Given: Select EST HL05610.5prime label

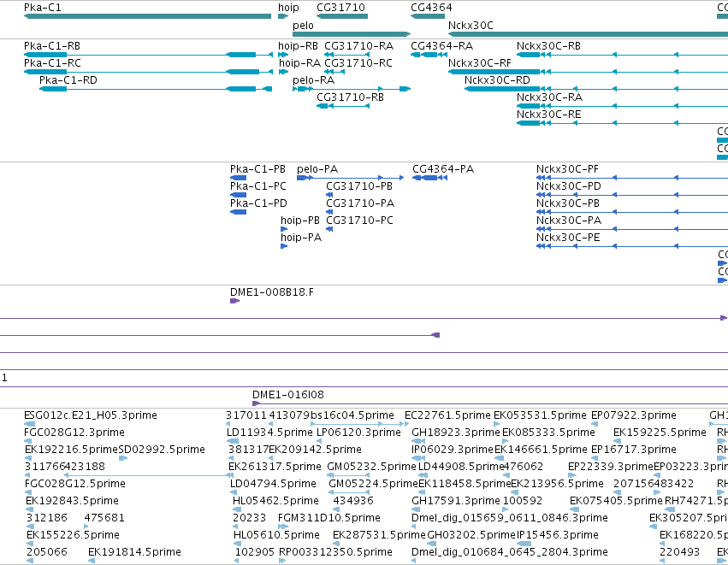Looking at the screenshot, I should point(276,535).
